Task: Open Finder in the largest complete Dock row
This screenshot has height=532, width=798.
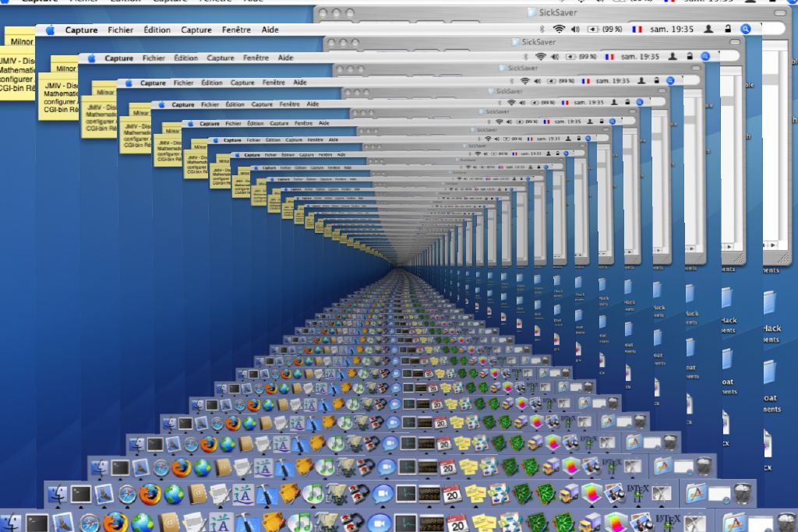Action: pos(58,494)
